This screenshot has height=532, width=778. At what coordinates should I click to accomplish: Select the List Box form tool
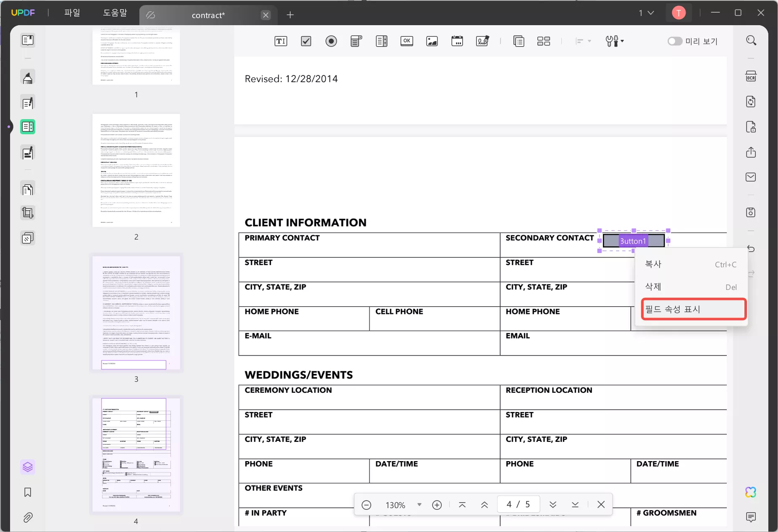pyautogui.click(x=382, y=41)
